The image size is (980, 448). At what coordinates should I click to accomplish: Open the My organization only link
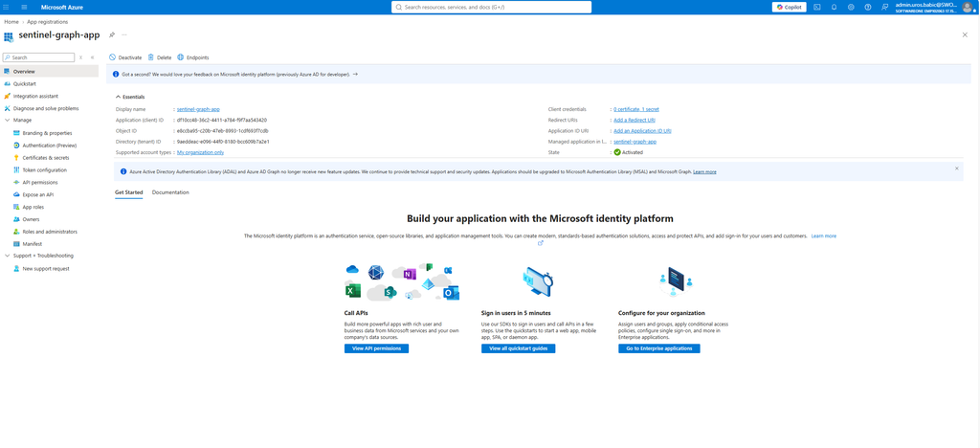click(x=200, y=152)
